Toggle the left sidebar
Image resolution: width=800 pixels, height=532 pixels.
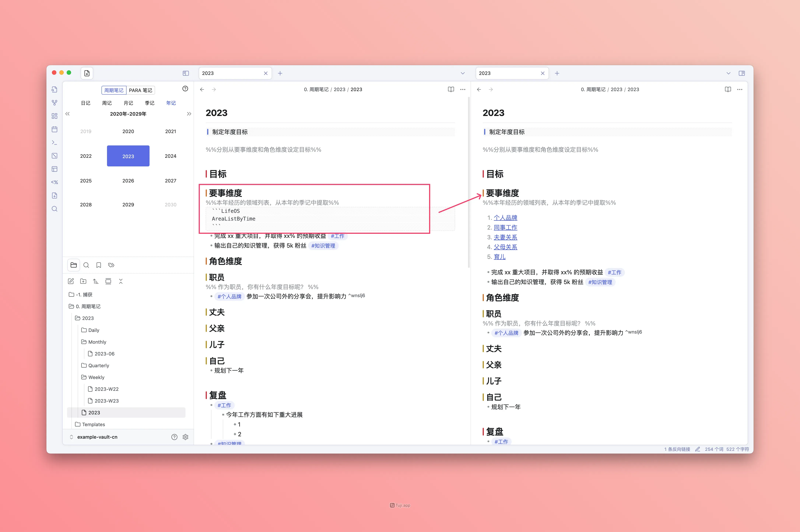(x=186, y=73)
